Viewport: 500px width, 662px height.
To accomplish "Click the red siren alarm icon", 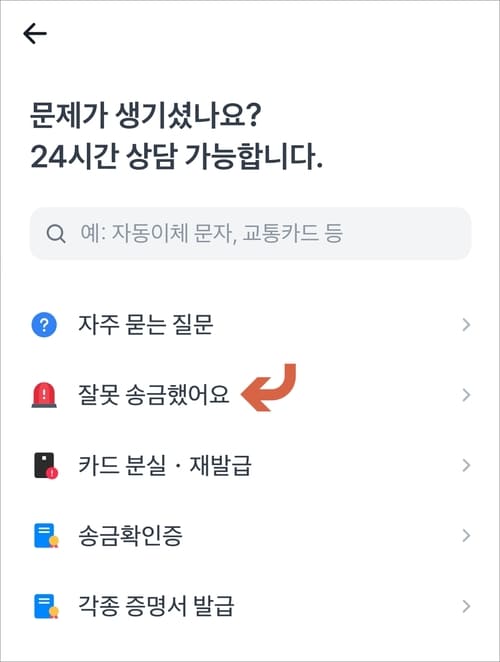I will click(44, 395).
